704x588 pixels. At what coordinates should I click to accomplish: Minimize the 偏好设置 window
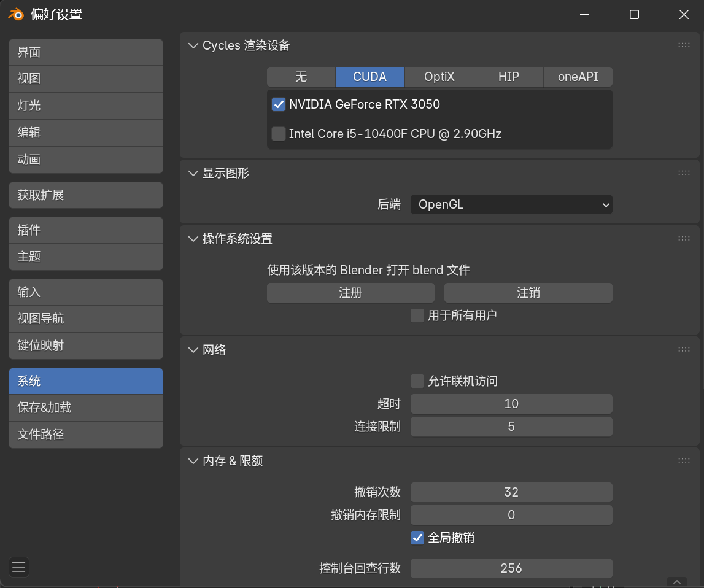coord(584,14)
